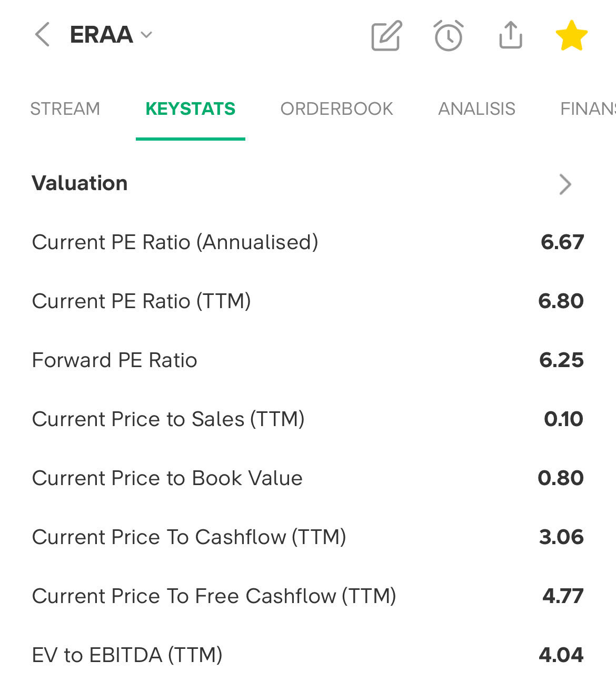Go to the ANALISIS tab

(x=476, y=109)
